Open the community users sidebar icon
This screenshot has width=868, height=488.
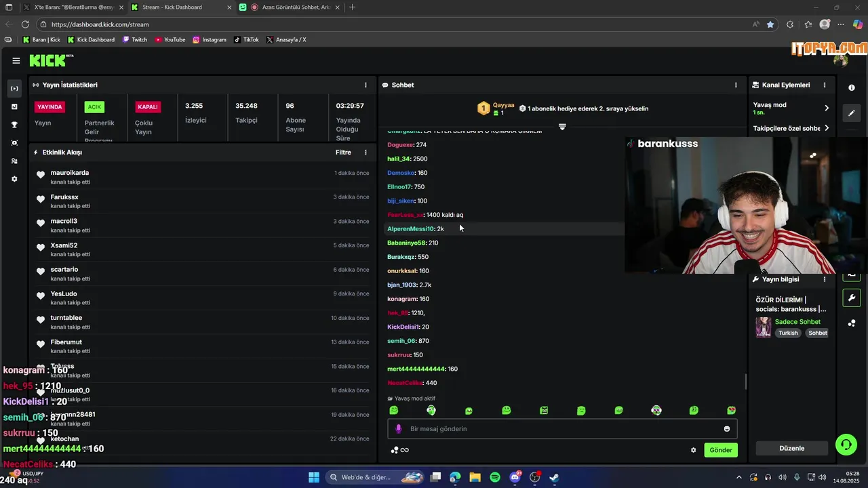click(14, 161)
